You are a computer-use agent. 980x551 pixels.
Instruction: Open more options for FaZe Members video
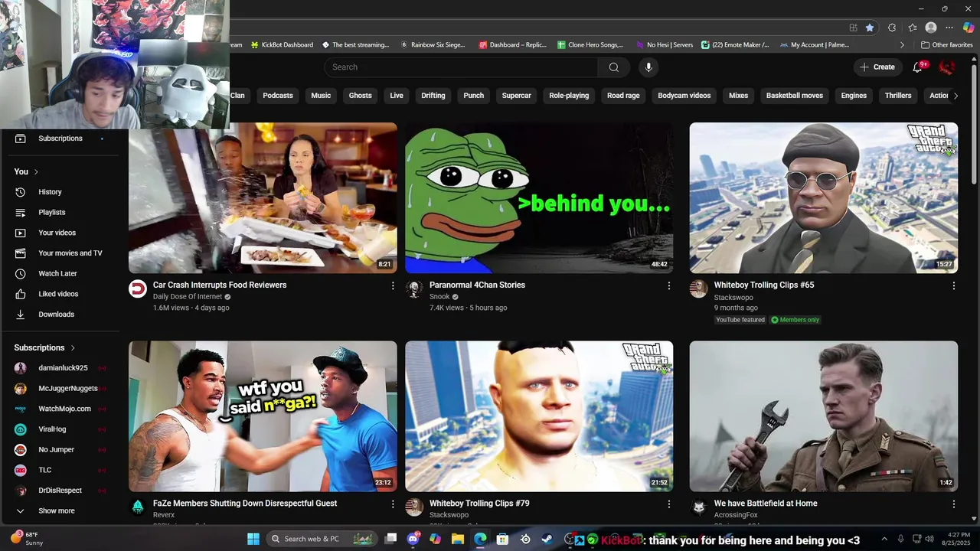[393, 504]
